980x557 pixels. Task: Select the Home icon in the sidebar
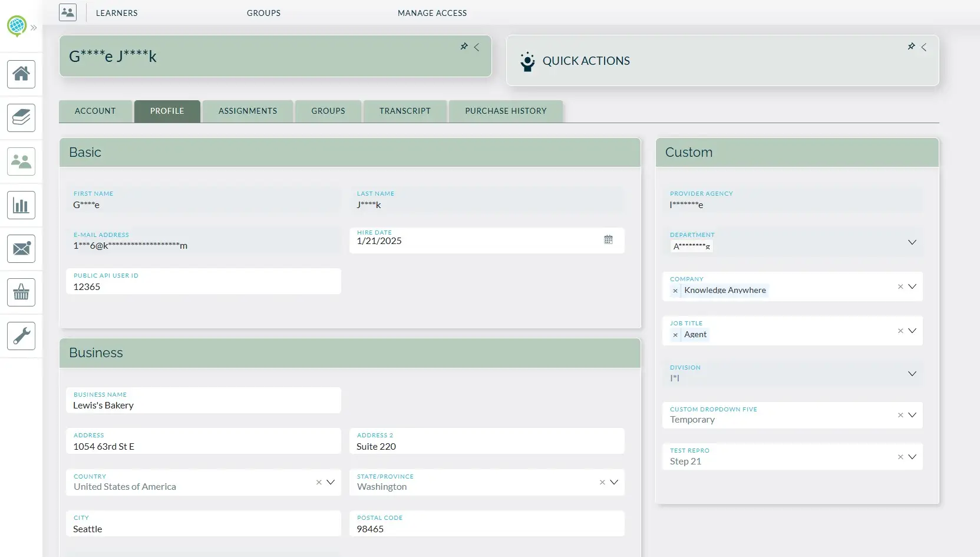21,74
